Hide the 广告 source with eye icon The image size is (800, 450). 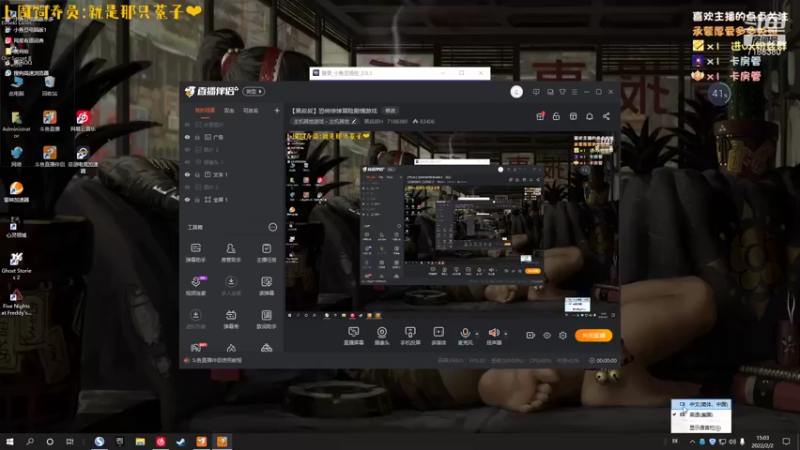[x=187, y=137]
